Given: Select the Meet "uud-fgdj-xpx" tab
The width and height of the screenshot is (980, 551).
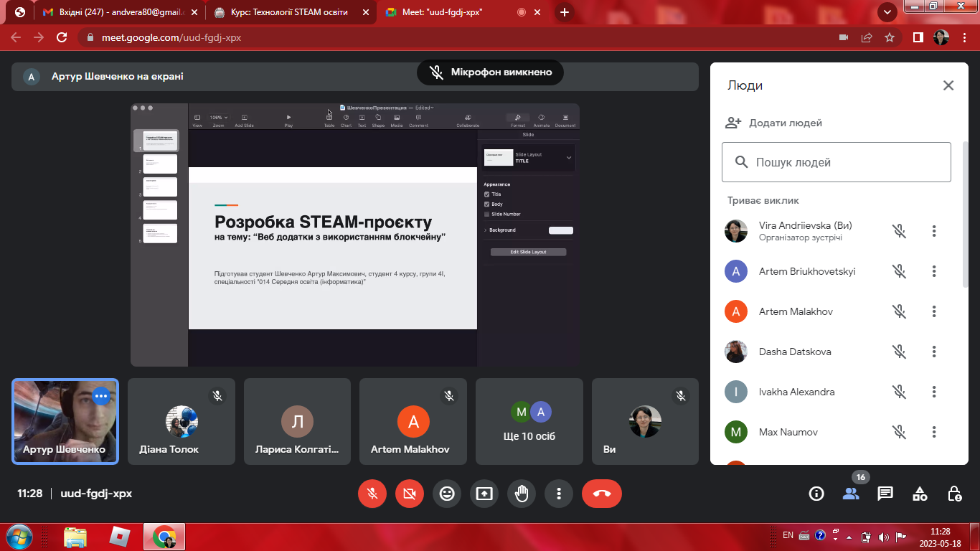Looking at the screenshot, I should pyautogui.click(x=463, y=12).
